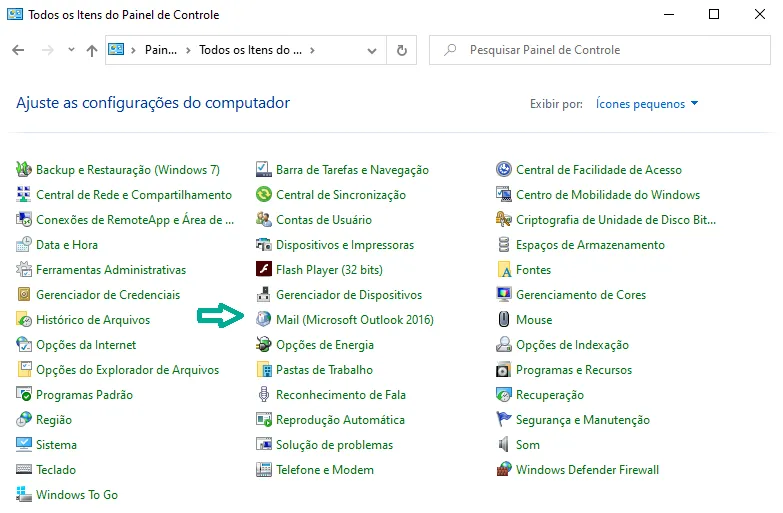Image resolution: width=783 pixels, height=513 pixels.
Task: Focus the Pesquisar Painel de Controle field
Action: (x=600, y=50)
